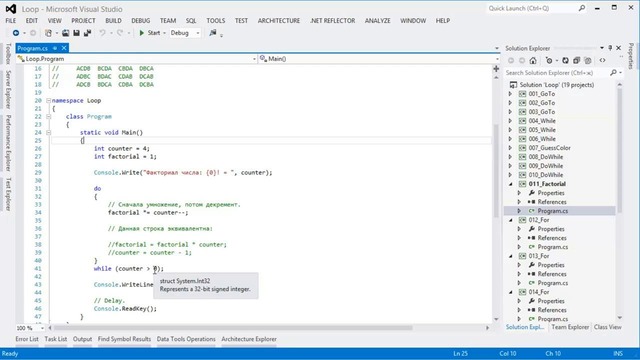Click the Quick Launch search magnifier icon
The height and width of the screenshot is (360, 640).
(582, 8)
